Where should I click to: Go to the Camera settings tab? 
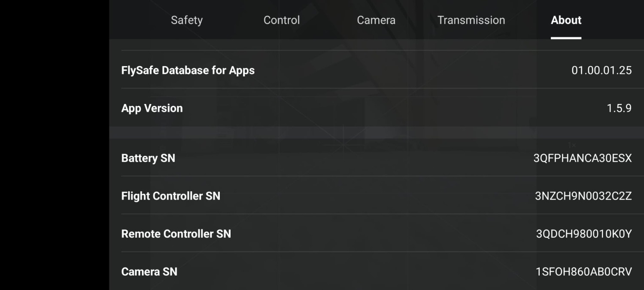coord(376,20)
